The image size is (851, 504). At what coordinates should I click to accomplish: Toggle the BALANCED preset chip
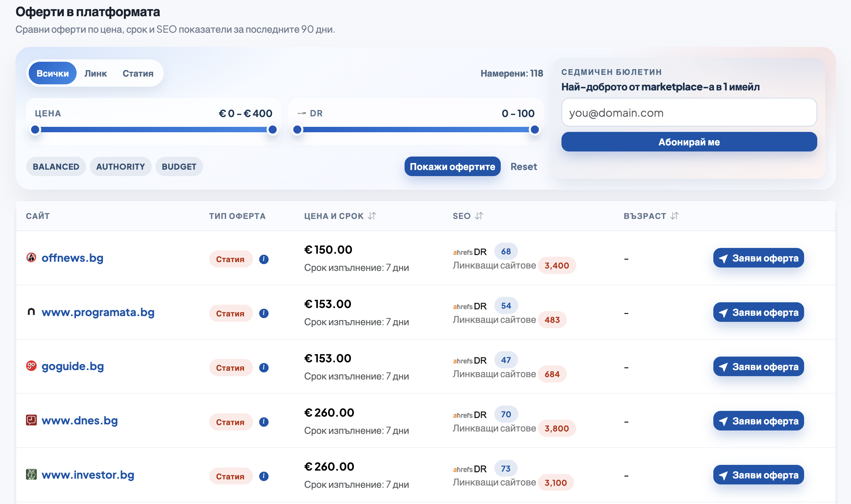pos(56,167)
